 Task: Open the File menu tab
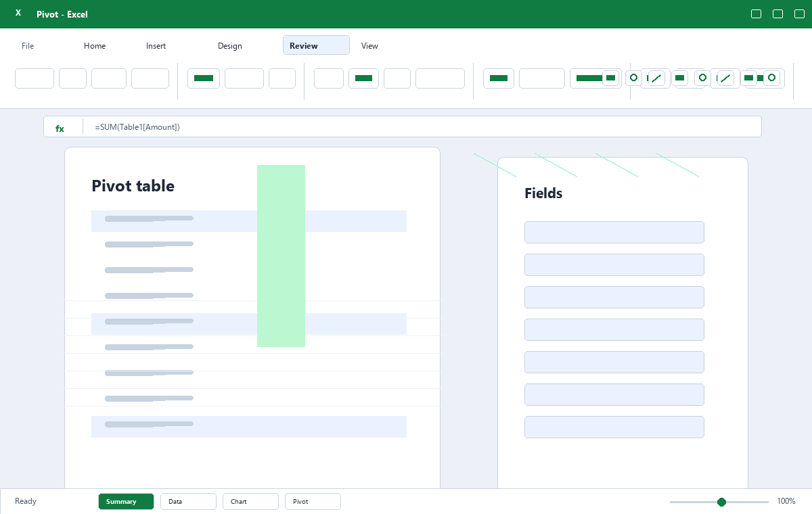(28, 46)
